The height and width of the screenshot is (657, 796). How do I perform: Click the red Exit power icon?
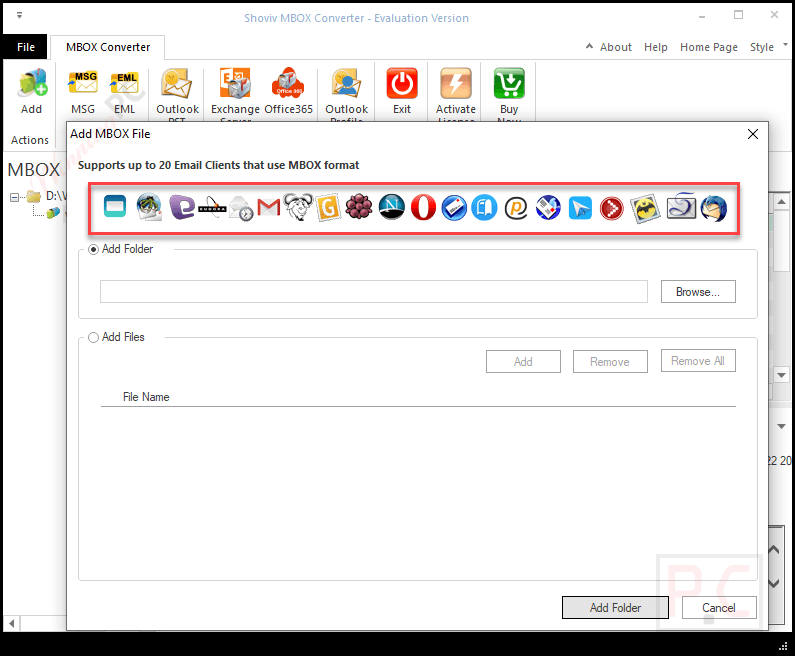(x=402, y=83)
